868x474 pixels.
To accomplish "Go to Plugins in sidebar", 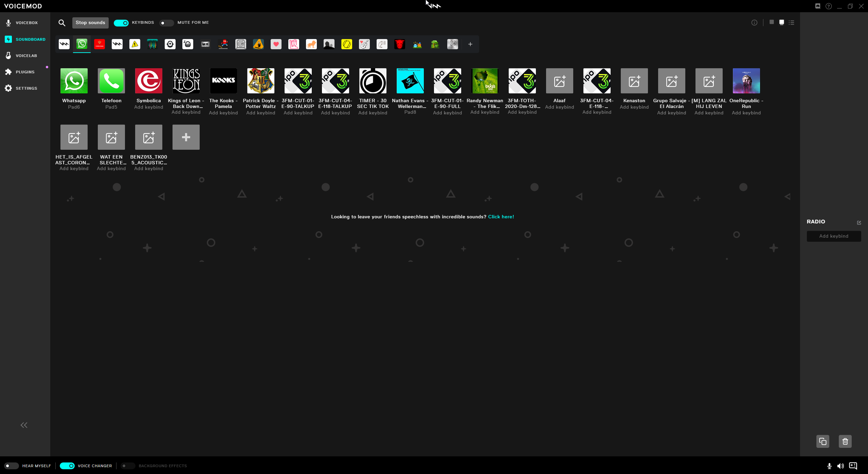I will point(25,72).
